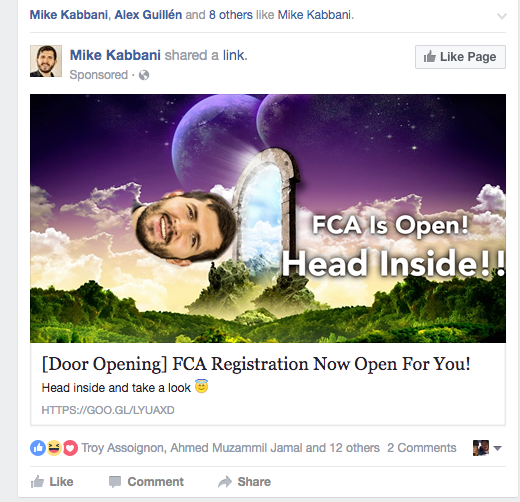Viewport: 520px width, 502px height.
Task: Click the globe public-audience icon
Action: pos(144,75)
